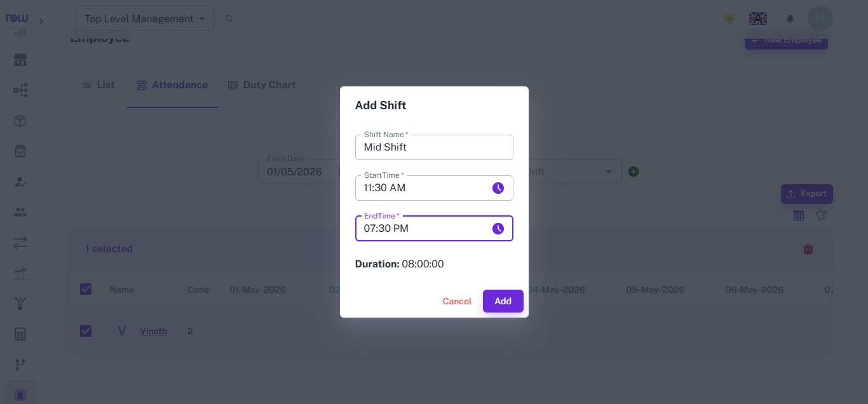Switch to the Duty Chart tab
The width and height of the screenshot is (868, 404).
[262, 85]
